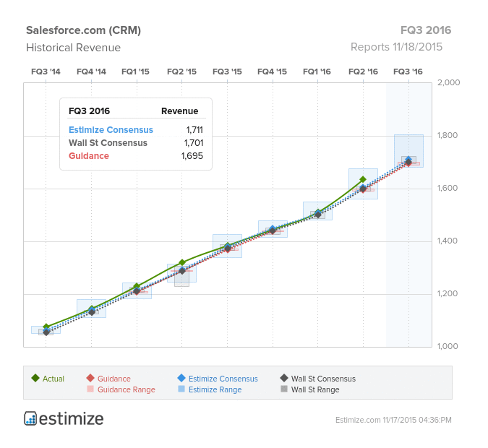488x448 pixels.
Task: Click the blue Estimize Range legend square
Action: (181, 389)
